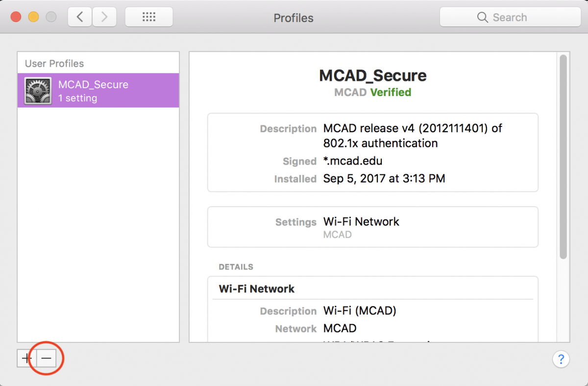Screen dimensions: 588x386
Task: Click the MCAD Verified label
Action: (372, 92)
